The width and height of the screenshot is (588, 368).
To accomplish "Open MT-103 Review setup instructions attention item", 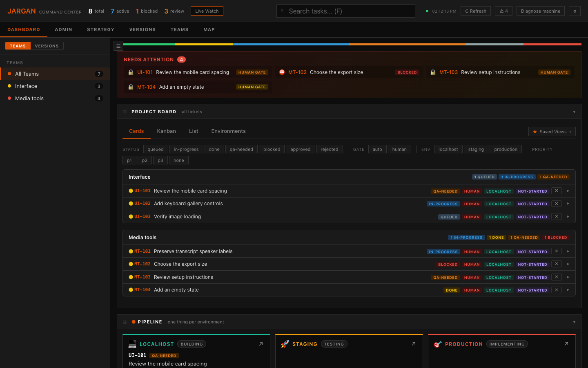I will pyautogui.click(x=500, y=72).
